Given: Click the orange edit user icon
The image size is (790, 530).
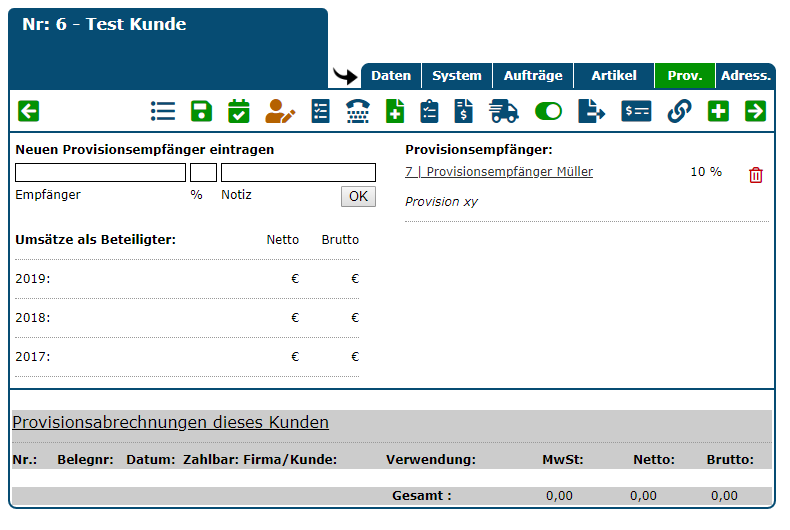Looking at the screenshot, I should pos(280,111).
